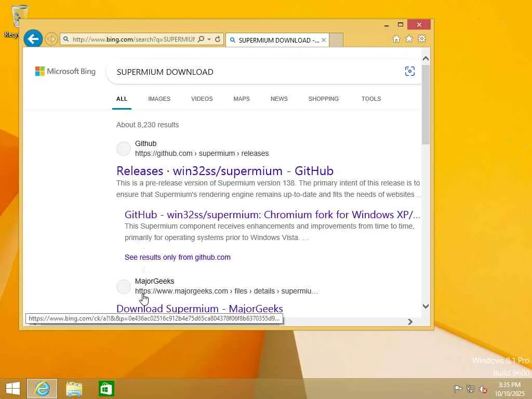Click the taskbar clock showing 3:35 PM

tap(510, 389)
